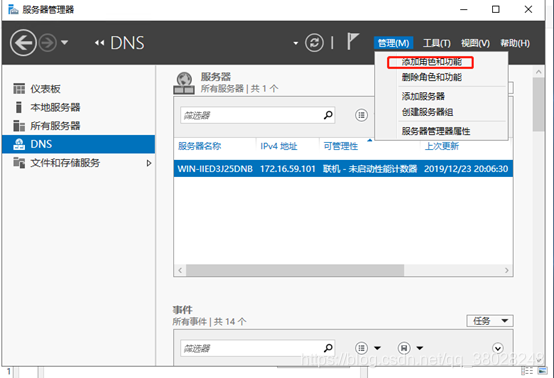Select DNS in the sidebar
The height and width of the screenshot is (378, 554).
78,144
